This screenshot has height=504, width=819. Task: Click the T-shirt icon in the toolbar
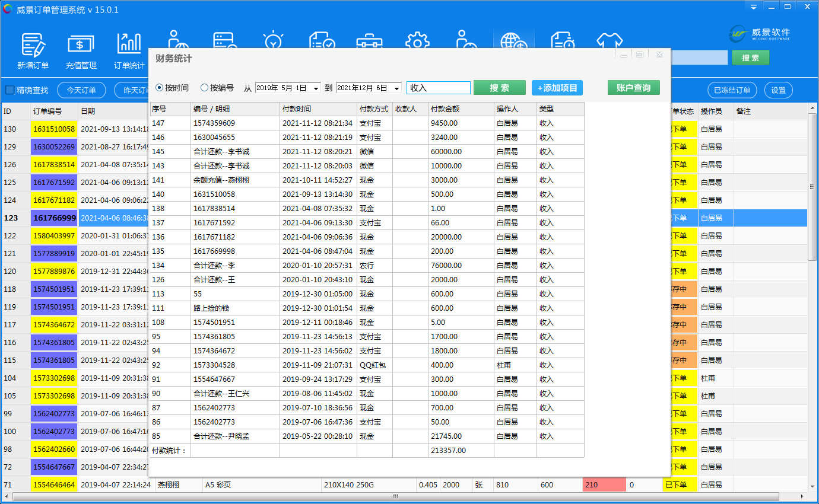610,42
